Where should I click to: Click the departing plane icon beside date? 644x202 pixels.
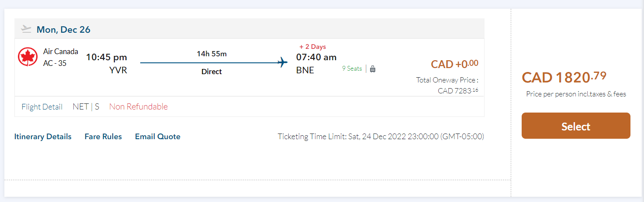(x=26, y=29)
